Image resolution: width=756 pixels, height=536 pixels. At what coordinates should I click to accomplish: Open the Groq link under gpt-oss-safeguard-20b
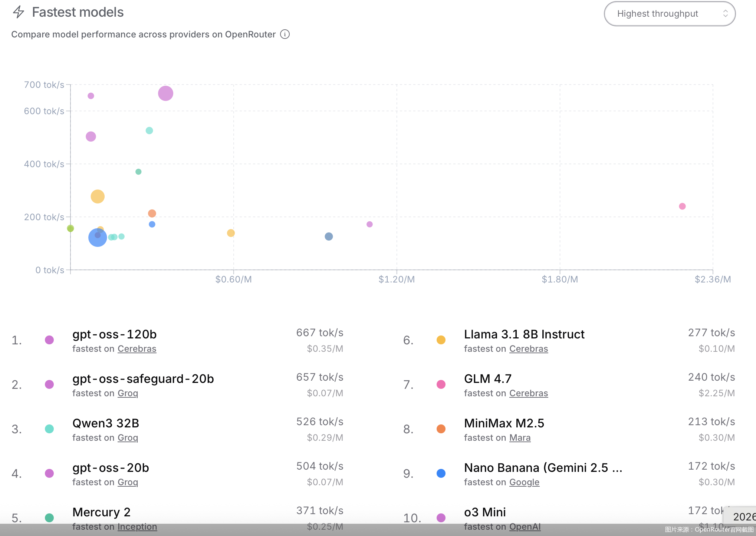[128, 393]
